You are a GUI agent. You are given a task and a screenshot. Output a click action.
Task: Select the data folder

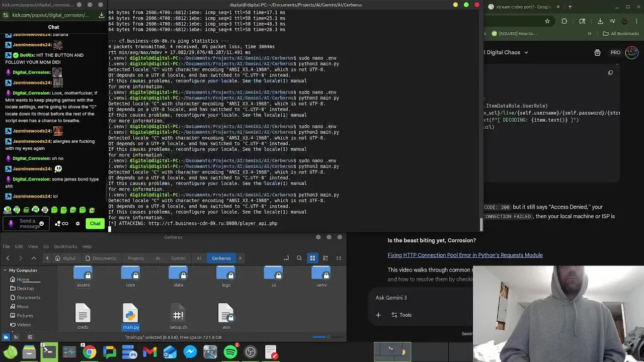click(178, 277)
